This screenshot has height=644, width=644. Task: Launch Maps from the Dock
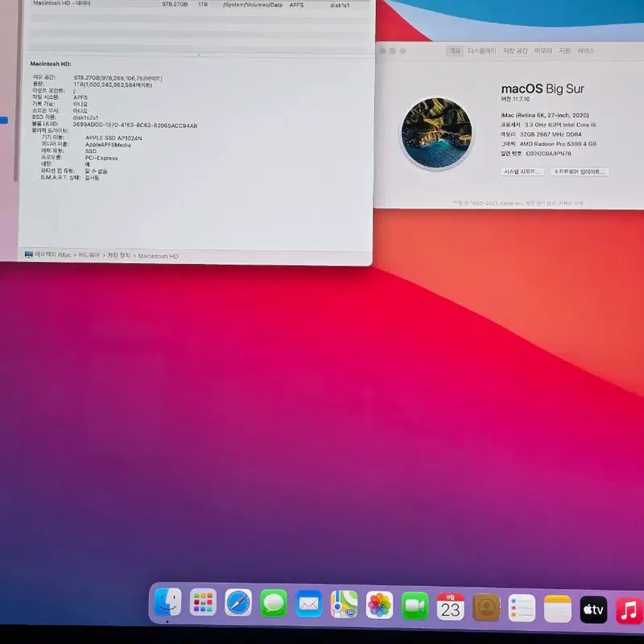point(345,605)
